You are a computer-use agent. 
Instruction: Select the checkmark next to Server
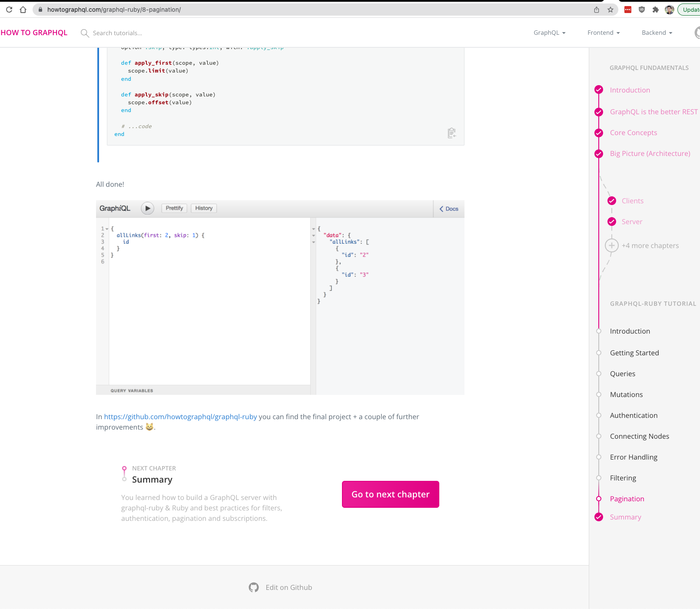(x=612, y=222)
